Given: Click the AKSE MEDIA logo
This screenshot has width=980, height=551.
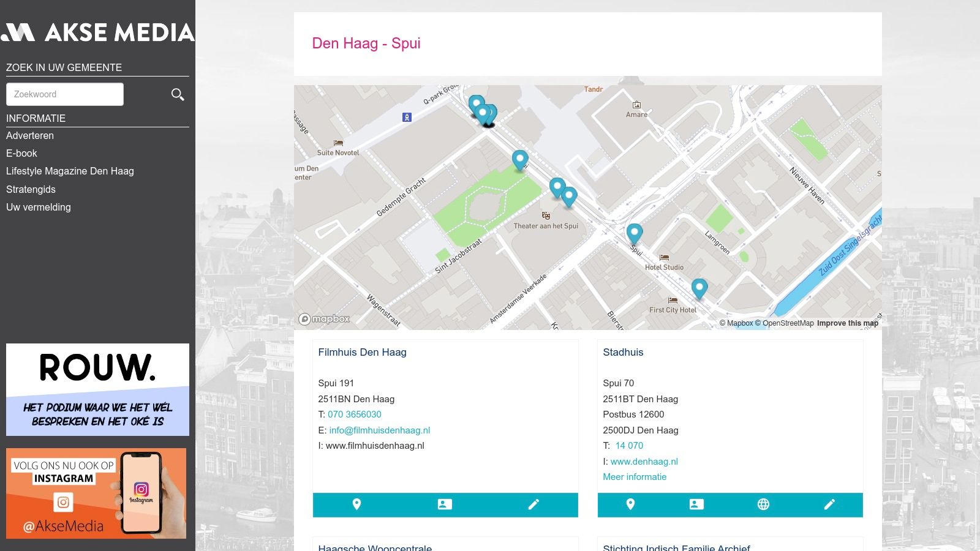Looking at the screenshot, I should click(x=98, y=32).
